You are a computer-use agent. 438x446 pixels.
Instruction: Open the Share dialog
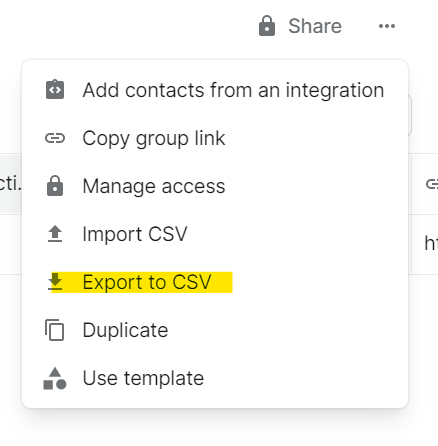tap(300, 26)
